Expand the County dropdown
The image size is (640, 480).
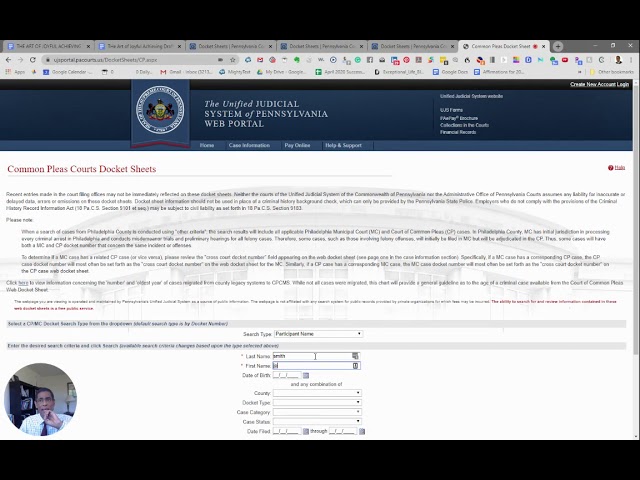pyautogui.click(x=317, y=393)
